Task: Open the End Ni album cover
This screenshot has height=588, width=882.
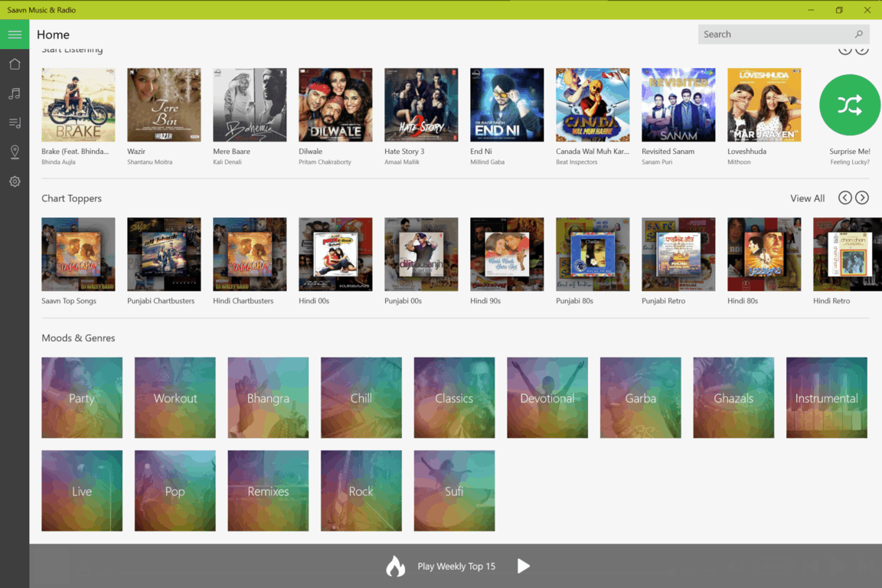Action: pyautogui.click(x=507, y=105)
